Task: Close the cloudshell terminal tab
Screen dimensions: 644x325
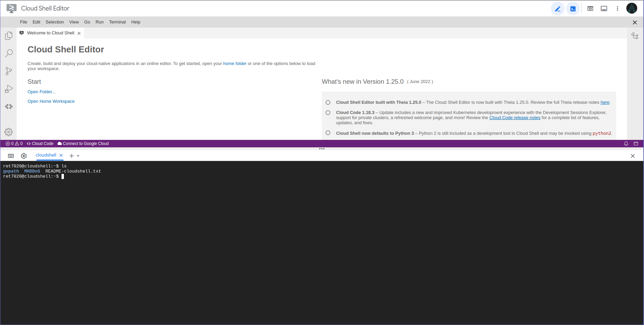Action: click(61, 156)
